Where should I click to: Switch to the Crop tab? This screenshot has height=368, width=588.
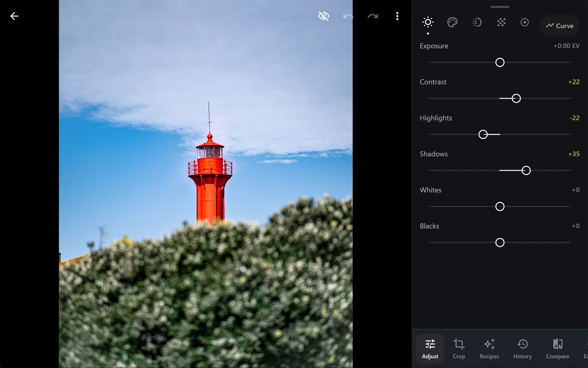pyautogui.click(x=459, y=349)
